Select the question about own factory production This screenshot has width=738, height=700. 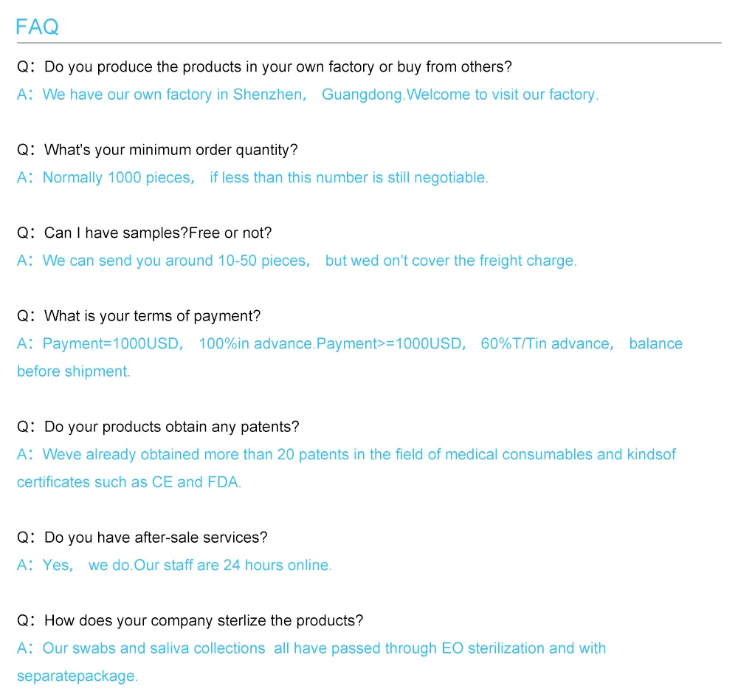[264, 67]
